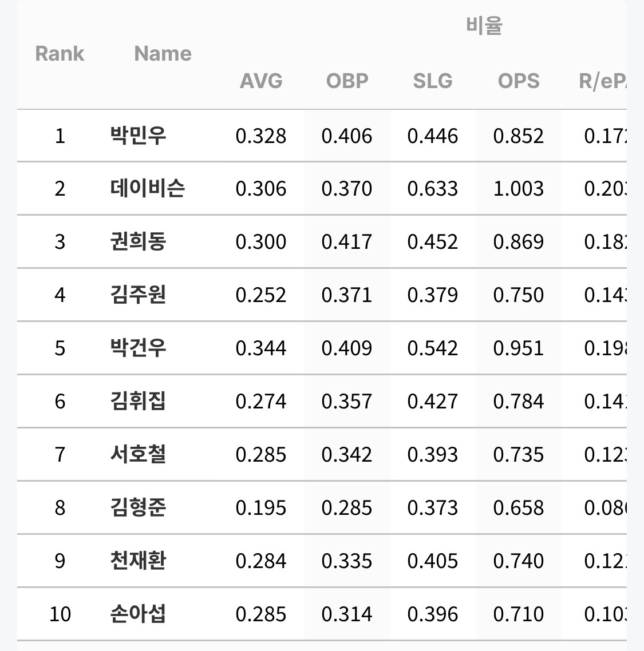
Task: Select player name 서호철
Action: tap(138, 454)
